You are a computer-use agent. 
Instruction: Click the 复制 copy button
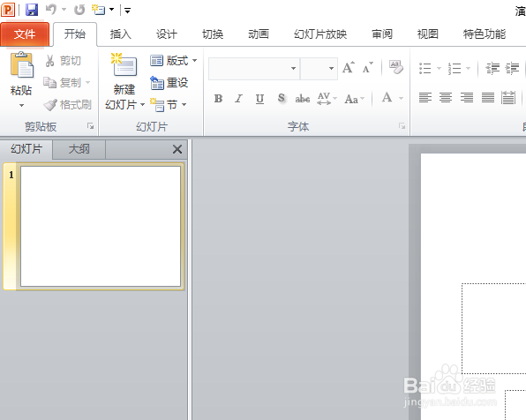pos(63,83)
